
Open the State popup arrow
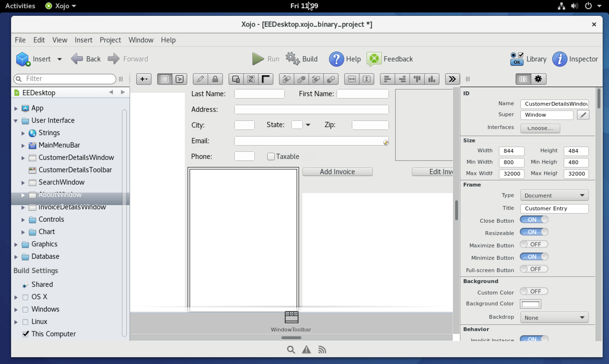tap(308, 125)
